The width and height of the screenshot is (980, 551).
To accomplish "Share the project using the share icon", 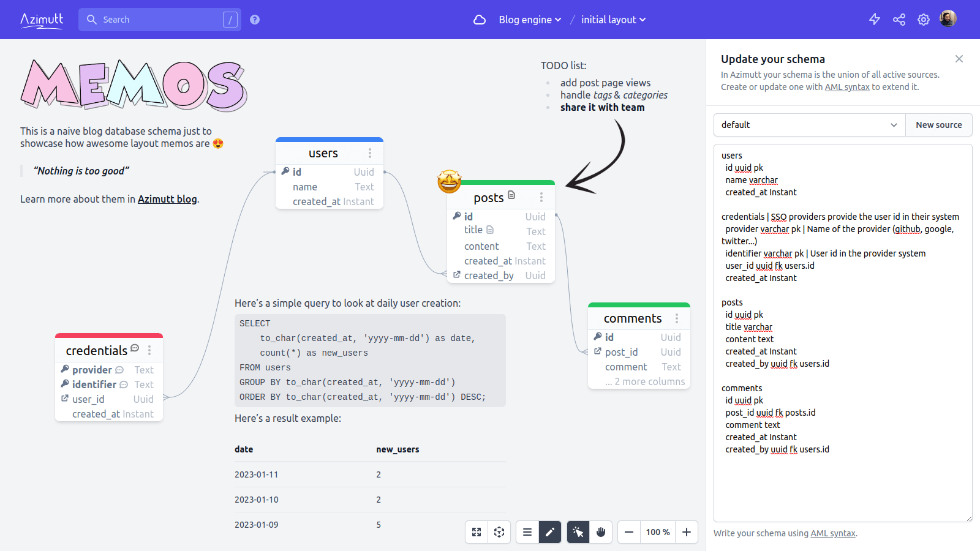I will [x=899, y=19].
